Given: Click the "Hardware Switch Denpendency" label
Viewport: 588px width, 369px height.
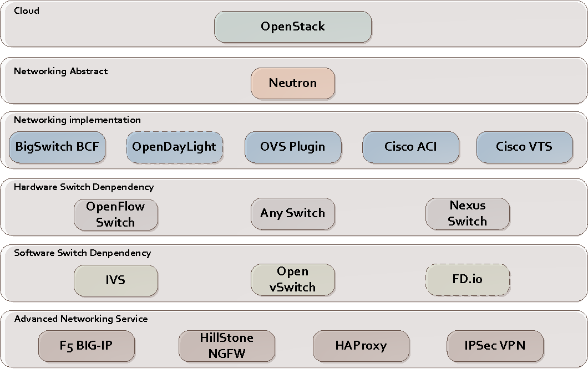Looking at the screenshot, I should click(x=84, y=187).
